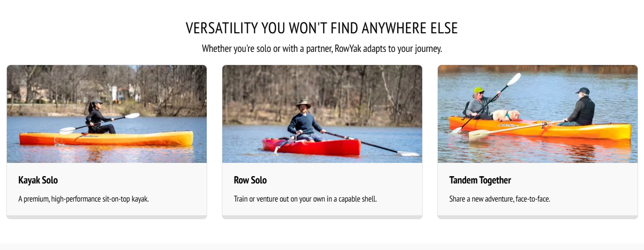Click the green-capped paddler in tandem photo
The width and height of the screenshot is (644, 250).
point(477,104)
